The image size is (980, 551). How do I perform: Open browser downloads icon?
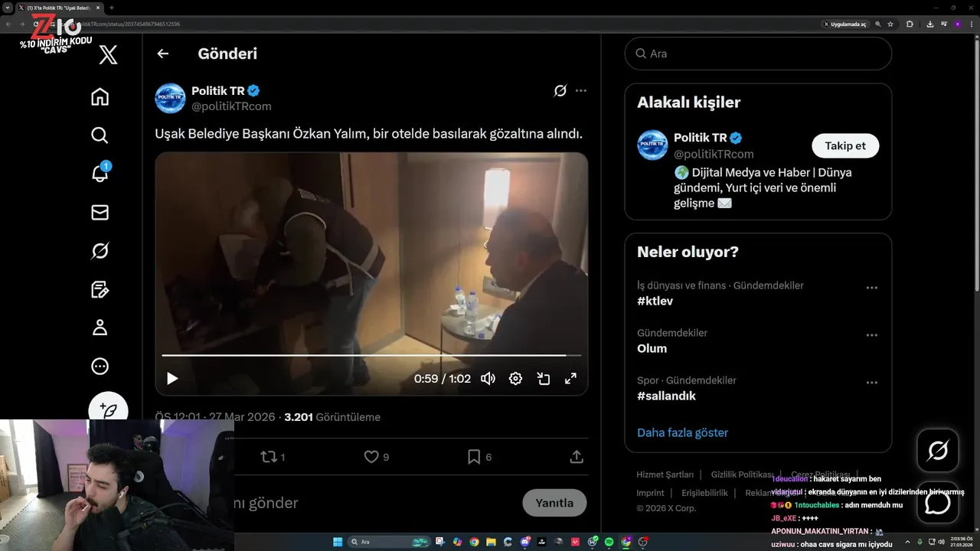(x=929, y=24)
